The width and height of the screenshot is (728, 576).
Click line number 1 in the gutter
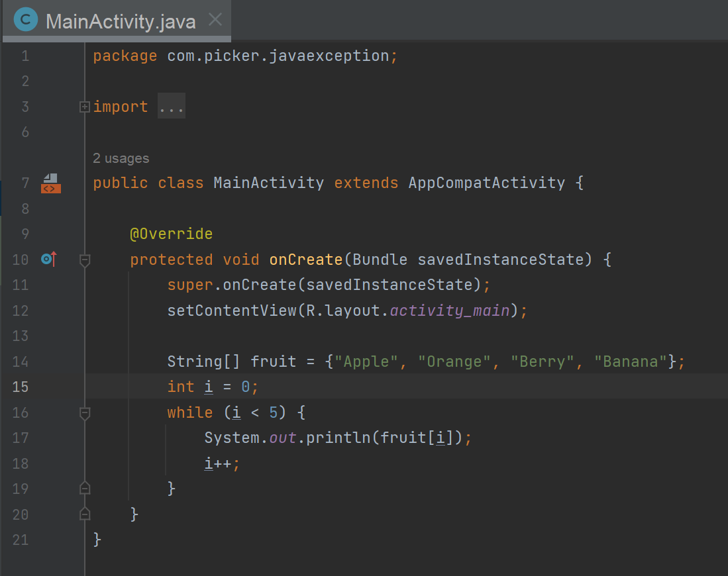[x=25, y=56]
